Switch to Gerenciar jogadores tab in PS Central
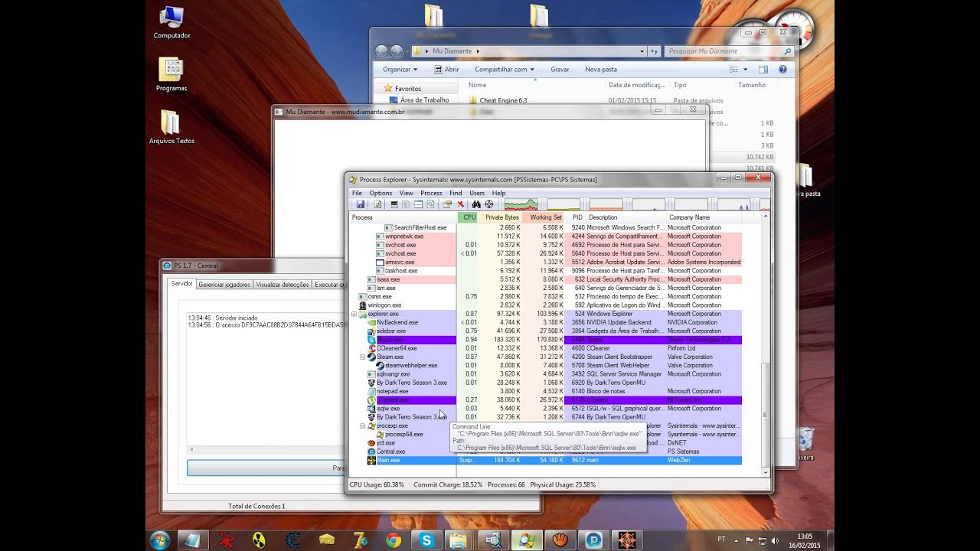Screen dimensions: 980x551 tap(224, 285)
